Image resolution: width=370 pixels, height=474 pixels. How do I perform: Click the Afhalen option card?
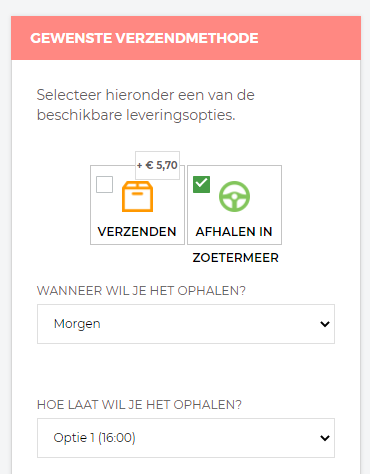pos(234,205)
